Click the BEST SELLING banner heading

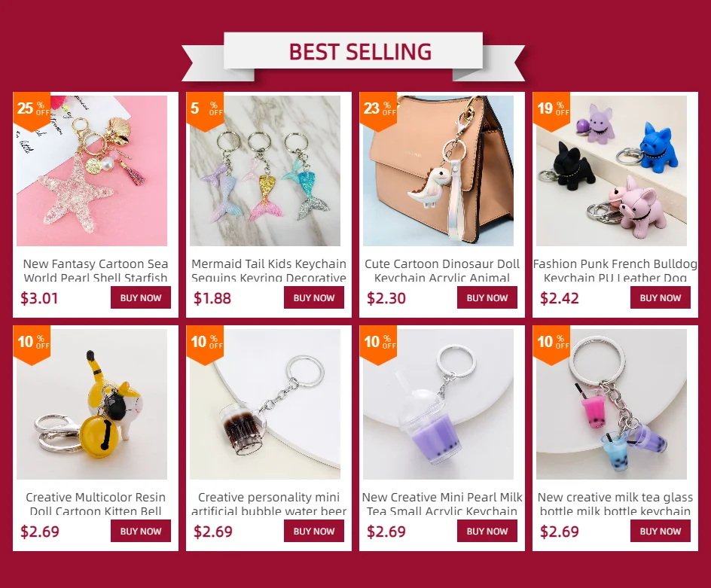click(360, 52)
